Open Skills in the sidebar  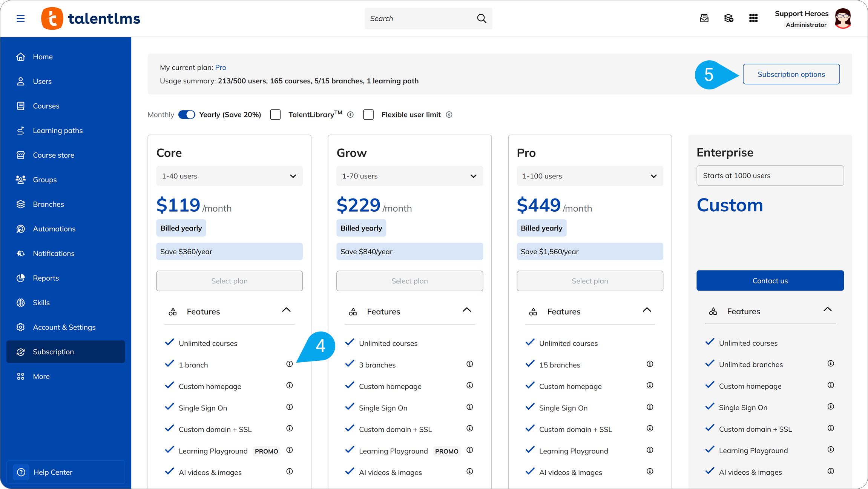(x=66, y=303)
